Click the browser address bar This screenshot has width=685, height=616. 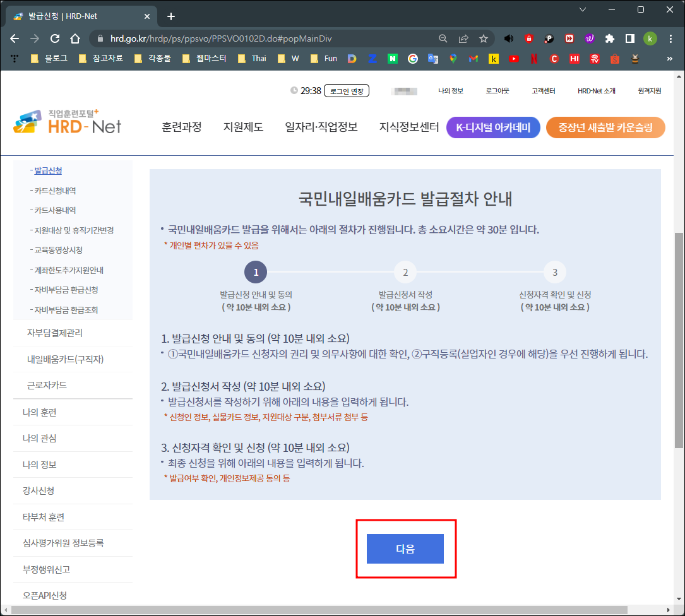pos(253,38)
